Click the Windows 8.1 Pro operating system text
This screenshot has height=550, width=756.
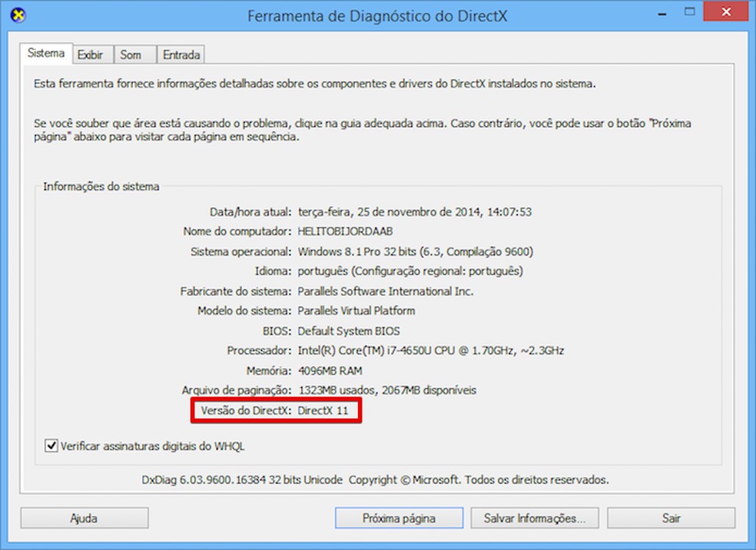coord(393,251)
